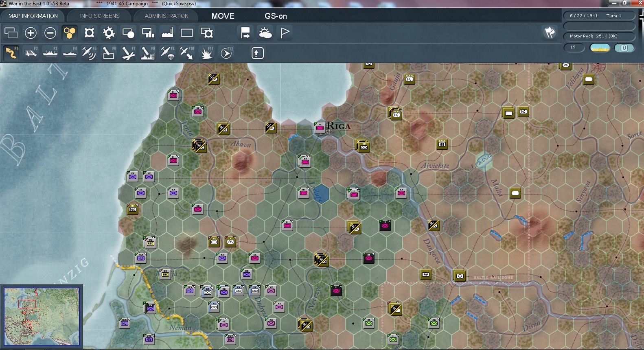The height and width of the screenshot is (350, 644).
Task: Select F12 circled arrow mode icon
Action: (x=226, y=53)
